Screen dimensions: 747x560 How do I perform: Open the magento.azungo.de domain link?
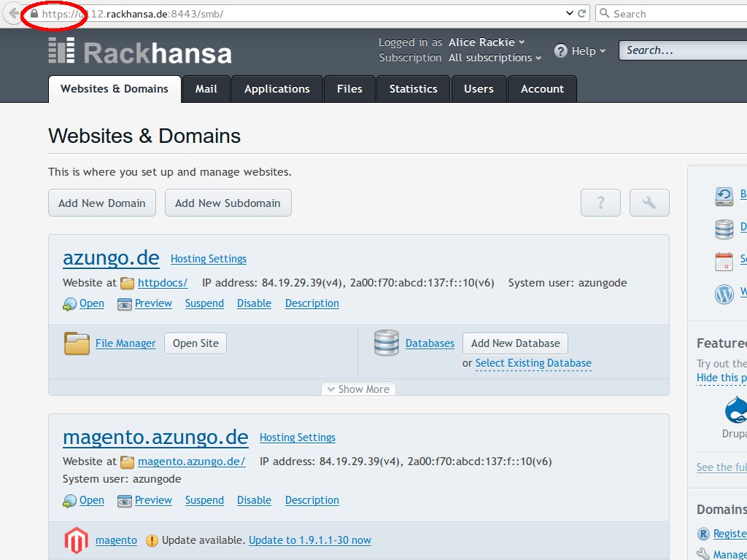click(x=156, y=437)
